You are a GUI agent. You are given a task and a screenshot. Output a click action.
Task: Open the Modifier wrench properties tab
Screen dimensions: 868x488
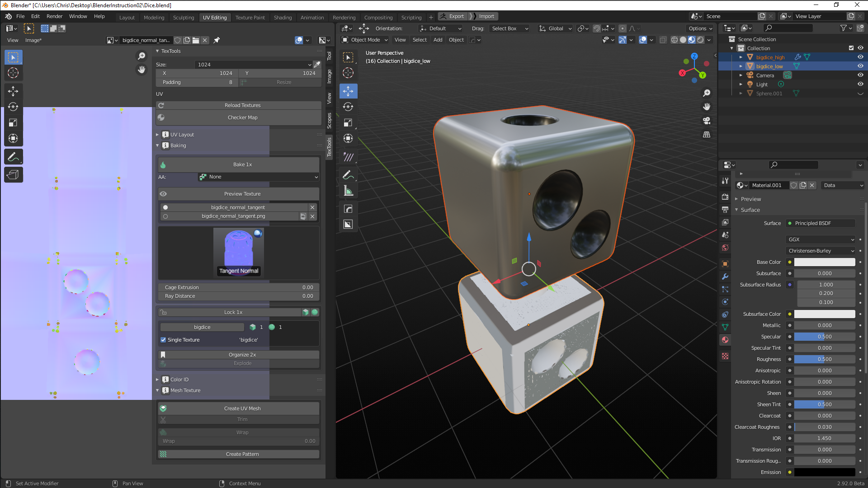click(725, 277)
